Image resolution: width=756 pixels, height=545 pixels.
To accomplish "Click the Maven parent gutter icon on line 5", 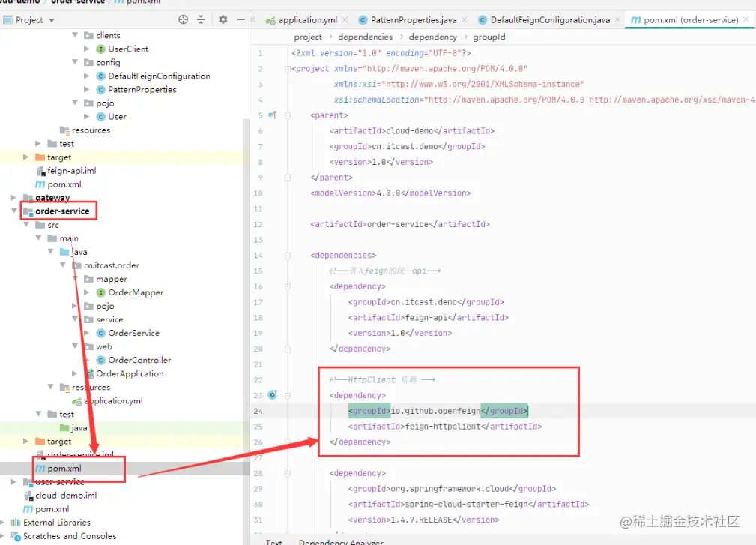I will coord(273,115).
